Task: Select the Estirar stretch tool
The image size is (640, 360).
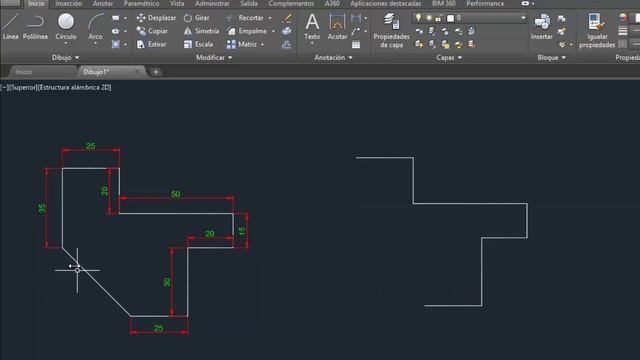Action: (151, 44)
